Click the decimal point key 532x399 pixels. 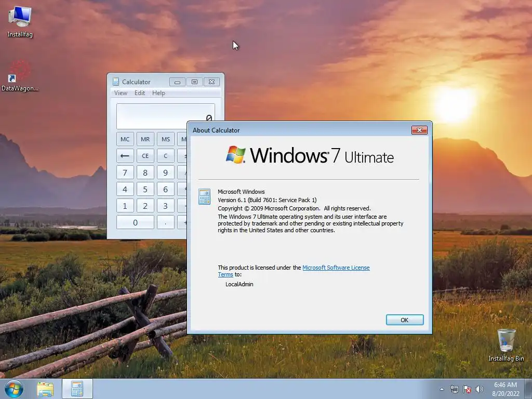(166, 222)
